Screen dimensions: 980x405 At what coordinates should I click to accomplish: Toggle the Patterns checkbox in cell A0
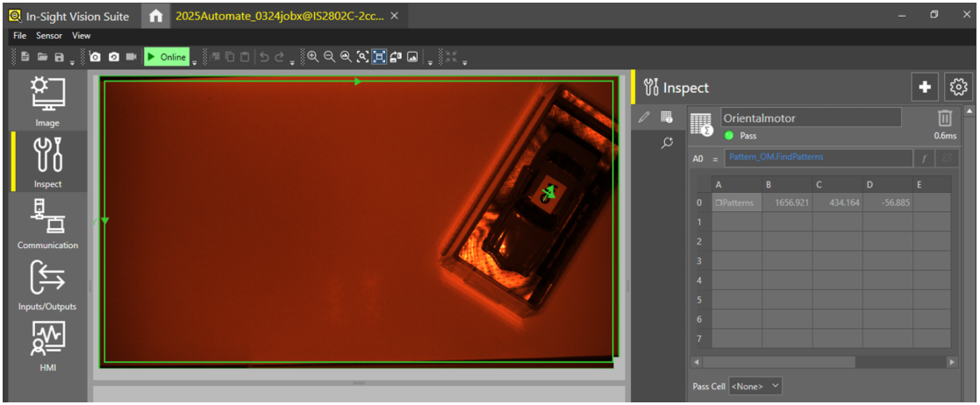click(719, 202)
